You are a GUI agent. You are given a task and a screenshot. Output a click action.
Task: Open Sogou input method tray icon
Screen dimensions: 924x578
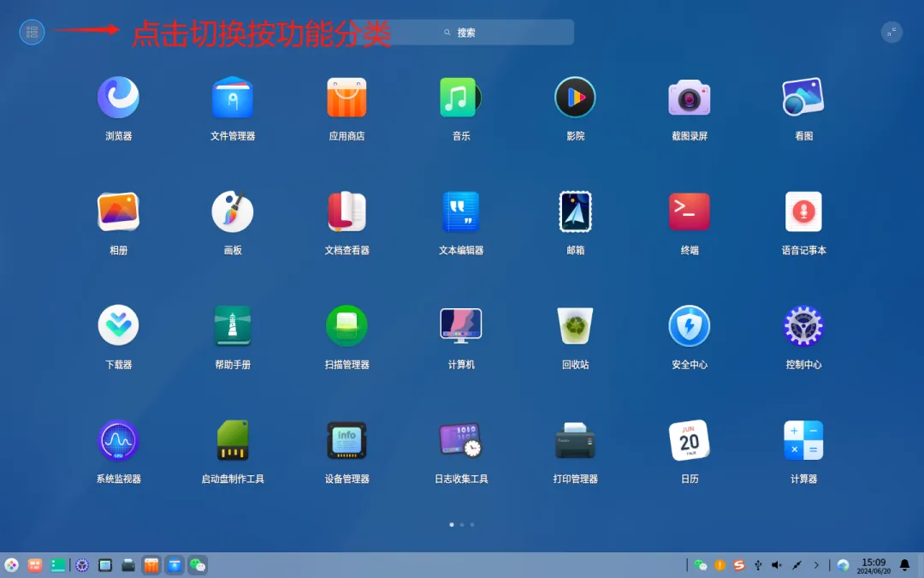coord(739,566)
